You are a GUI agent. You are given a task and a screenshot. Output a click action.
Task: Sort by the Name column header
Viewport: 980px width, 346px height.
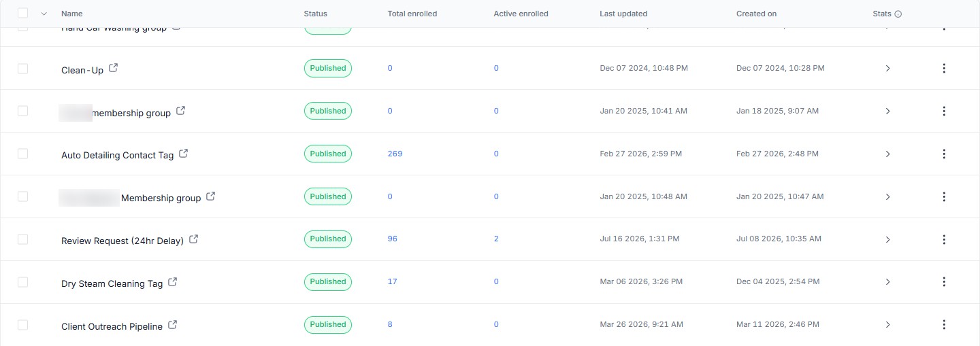click(x=71, y=14)
